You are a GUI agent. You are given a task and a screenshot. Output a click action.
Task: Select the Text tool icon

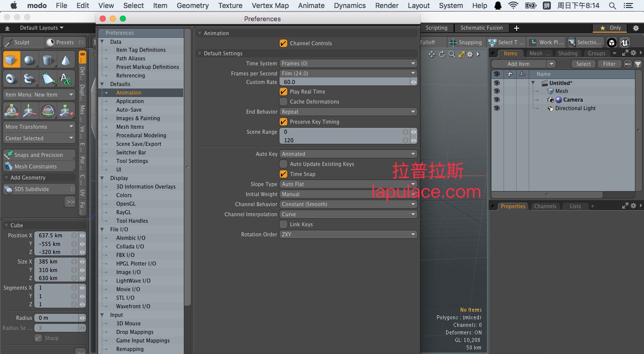[66, 78]
